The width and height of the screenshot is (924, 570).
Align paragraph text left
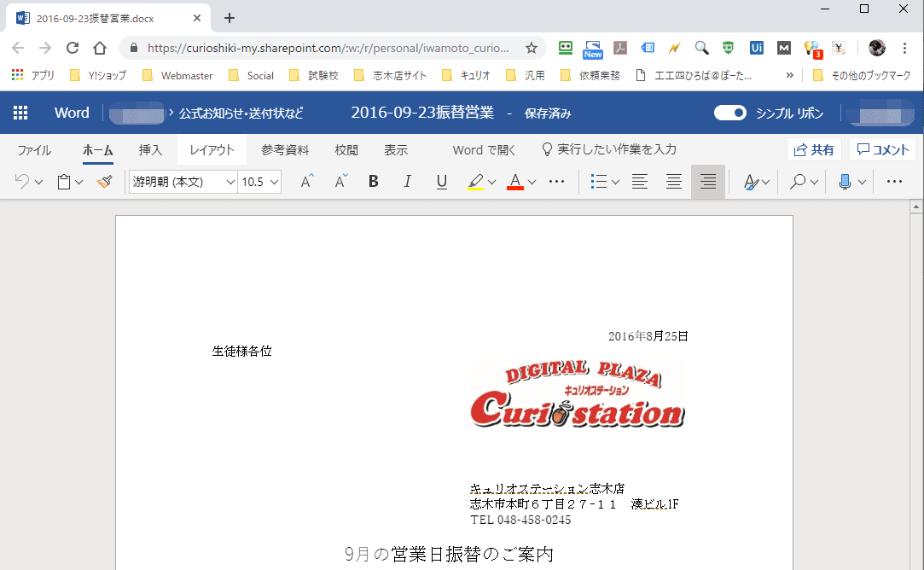pos(639,182)
